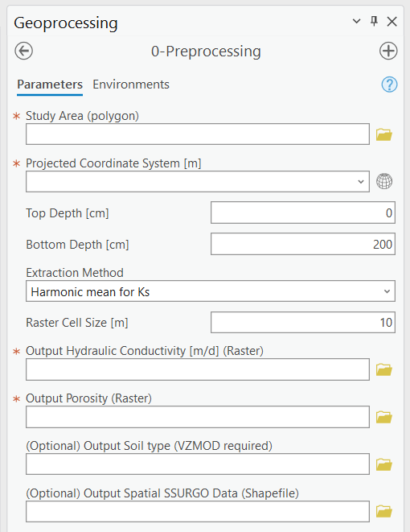The height and width of the screenshot is (532, 410).
Task: Click the Output Spatial SSURGO Data label
Action: 162,493
